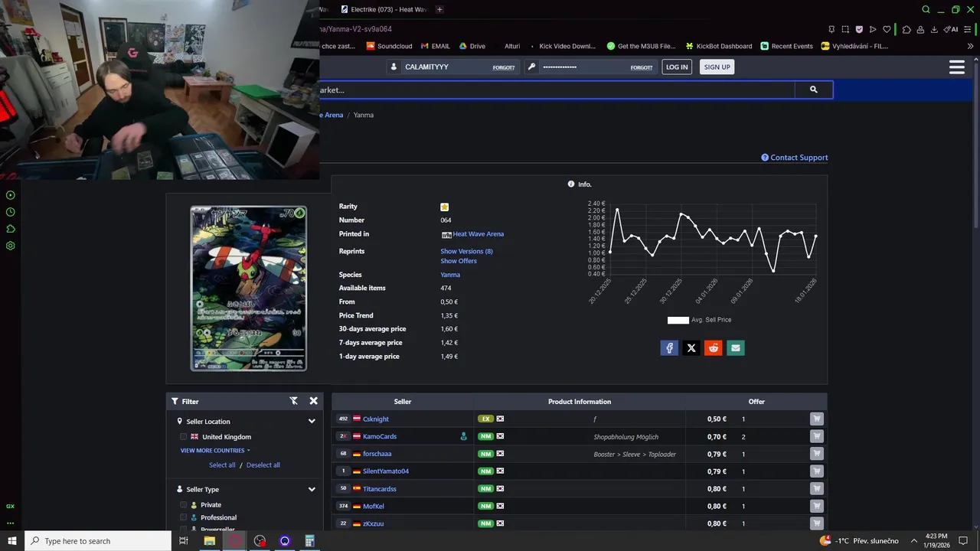Open the Yanma species link
Viewport: 980px width, 551px height.
[x=450, y=275]
